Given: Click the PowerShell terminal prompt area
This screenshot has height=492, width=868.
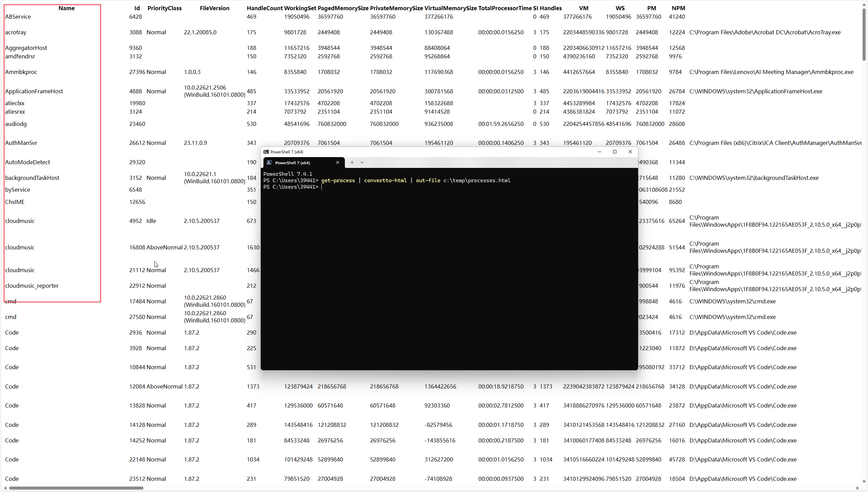Looking at the screenshot, I should (449, 268).
